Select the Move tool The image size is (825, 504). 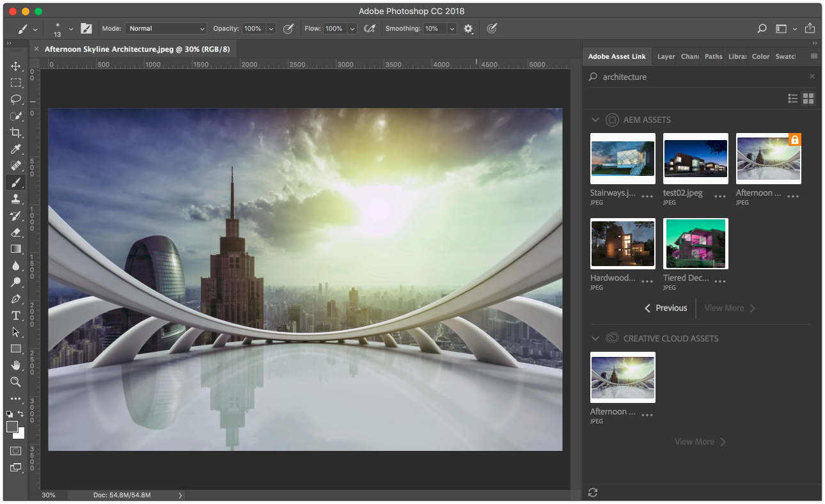16,67
